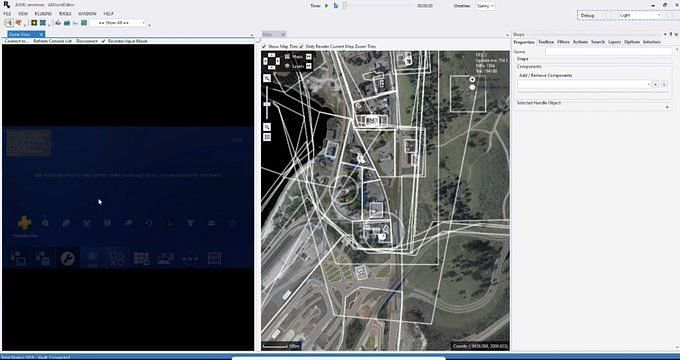
Task: Expand the Layers section in the map overlay
Action: tap(308, 66)
